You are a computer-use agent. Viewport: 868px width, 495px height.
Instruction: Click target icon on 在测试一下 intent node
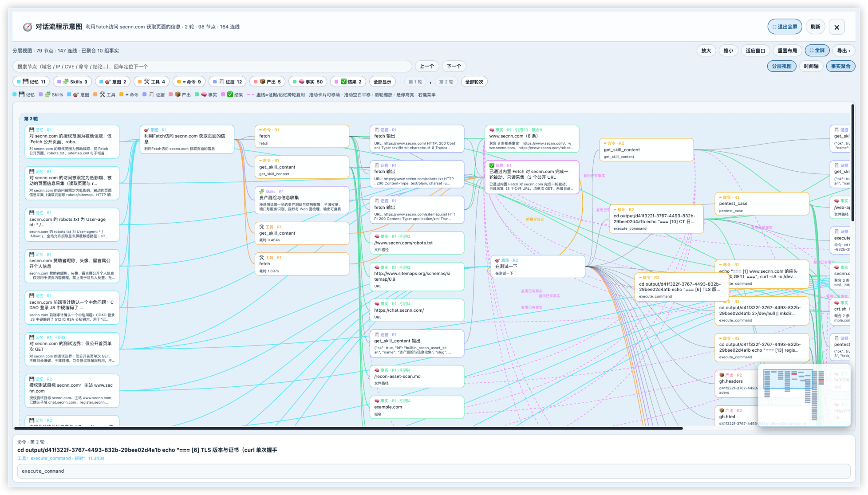(x=497, y=260)
